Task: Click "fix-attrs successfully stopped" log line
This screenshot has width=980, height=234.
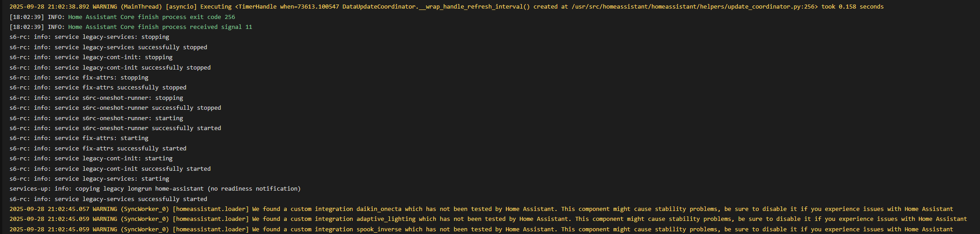Action: pos(98,88)
